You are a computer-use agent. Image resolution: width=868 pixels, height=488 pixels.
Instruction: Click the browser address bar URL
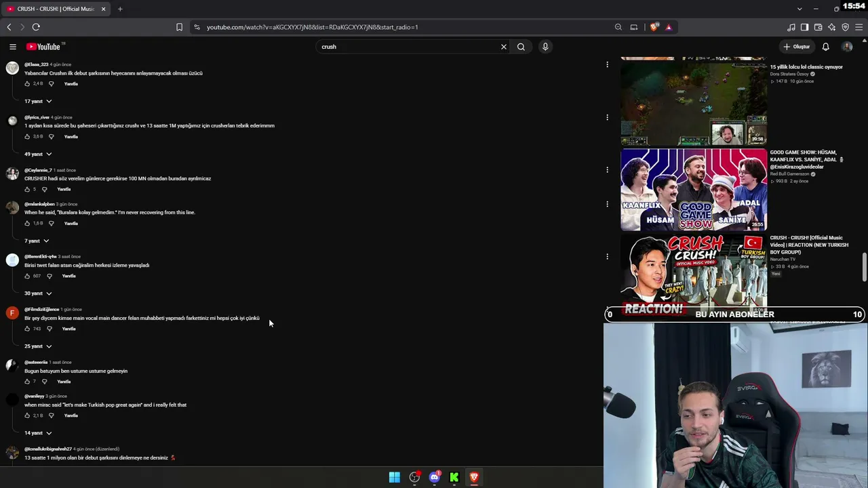click(313, 27)
